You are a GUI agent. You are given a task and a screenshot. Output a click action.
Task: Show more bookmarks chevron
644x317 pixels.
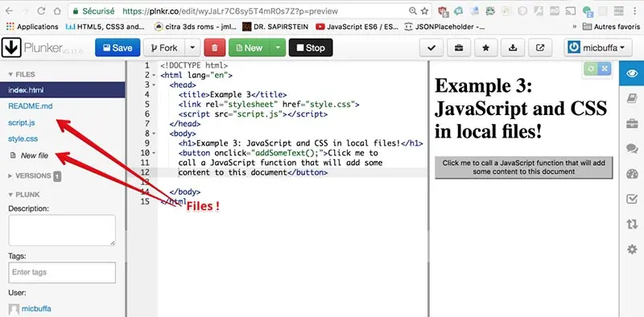(575, 27)
